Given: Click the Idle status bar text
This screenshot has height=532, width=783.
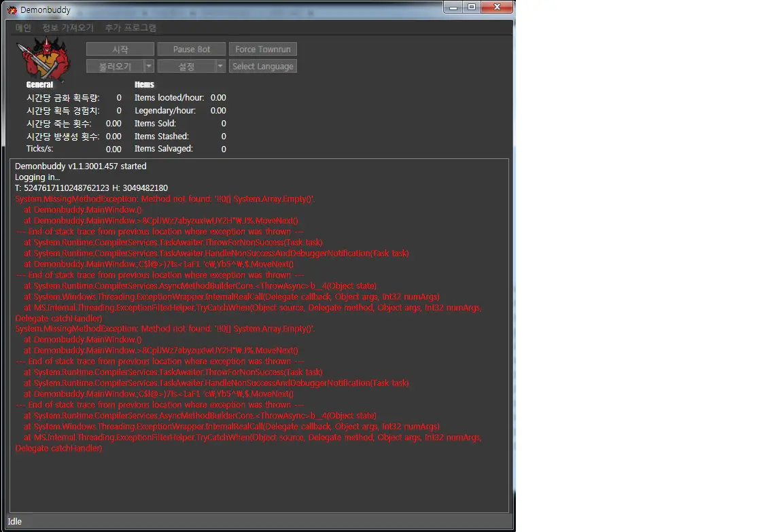Looking at the screenshot, I should point(15,522).
